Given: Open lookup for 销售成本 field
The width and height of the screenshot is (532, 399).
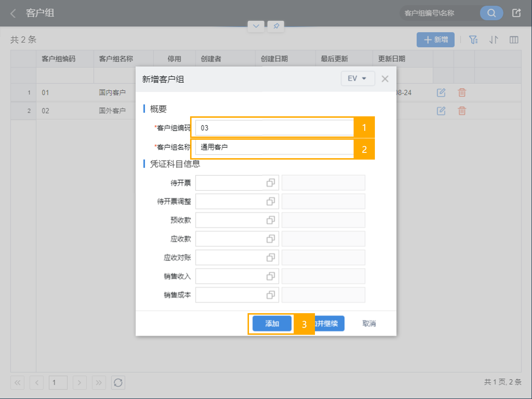Looking at the screenshot, I should 271,295.
